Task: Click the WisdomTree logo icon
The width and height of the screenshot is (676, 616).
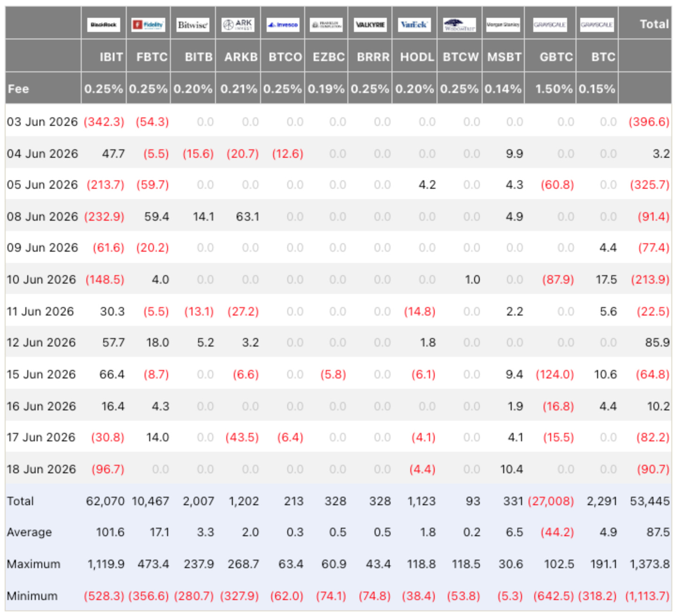Action: point(460,24)
